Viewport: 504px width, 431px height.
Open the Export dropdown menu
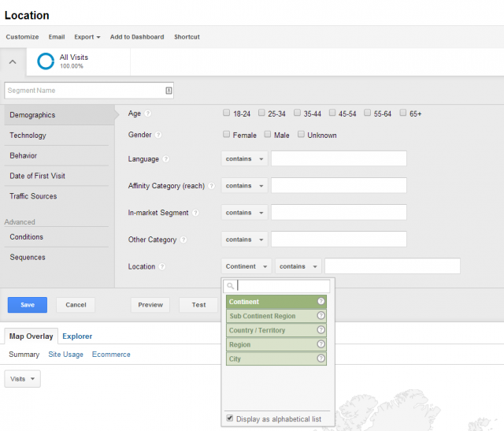click(87, 37)
